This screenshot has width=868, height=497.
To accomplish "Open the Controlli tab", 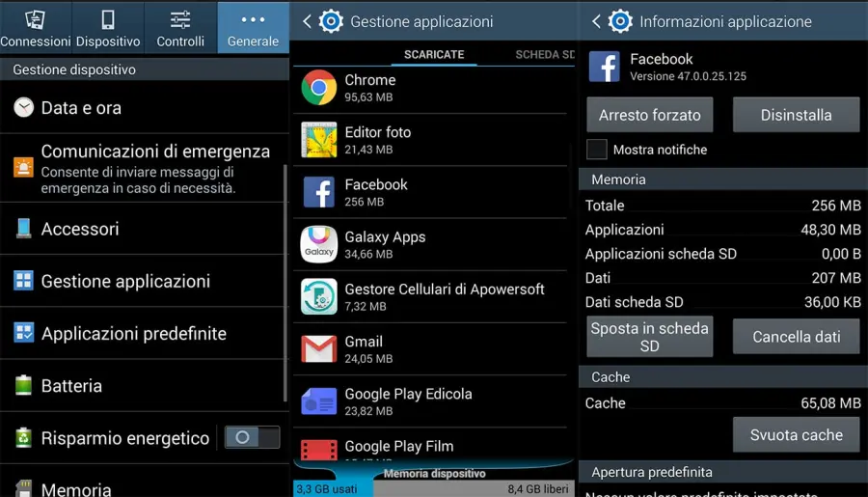I will click(x=180, y=27).
